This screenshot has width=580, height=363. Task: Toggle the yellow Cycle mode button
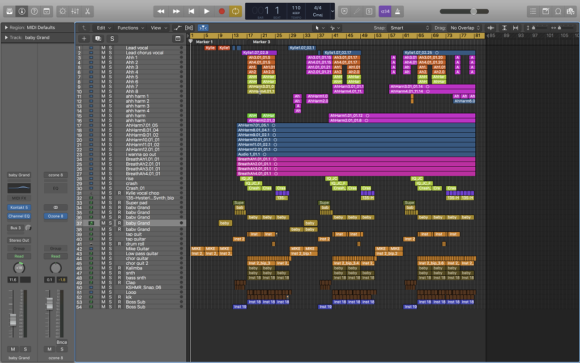click(x=235, y=11)
